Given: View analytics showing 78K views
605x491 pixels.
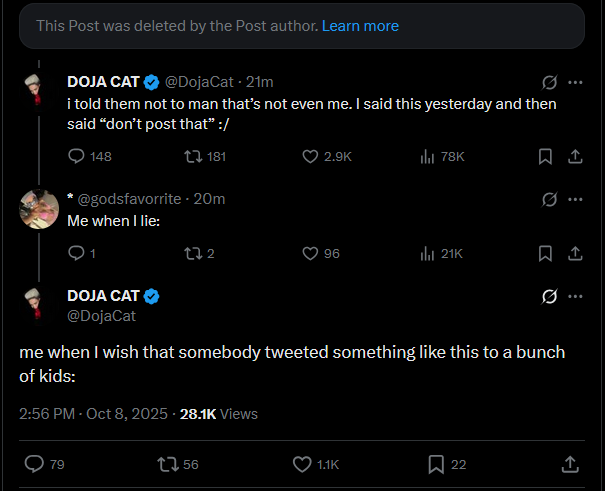Looking at the screenshot, I should [427, 156].
